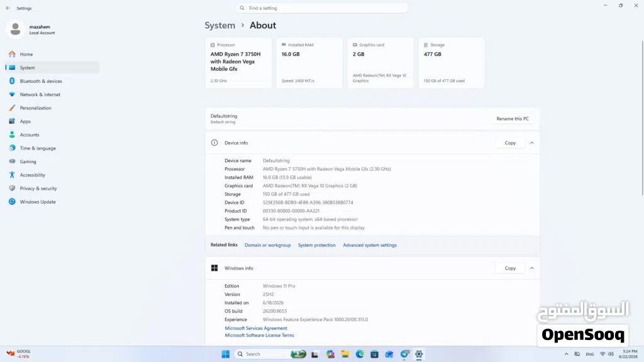Open Telegram from the taskbar

[x=404, y=354]
